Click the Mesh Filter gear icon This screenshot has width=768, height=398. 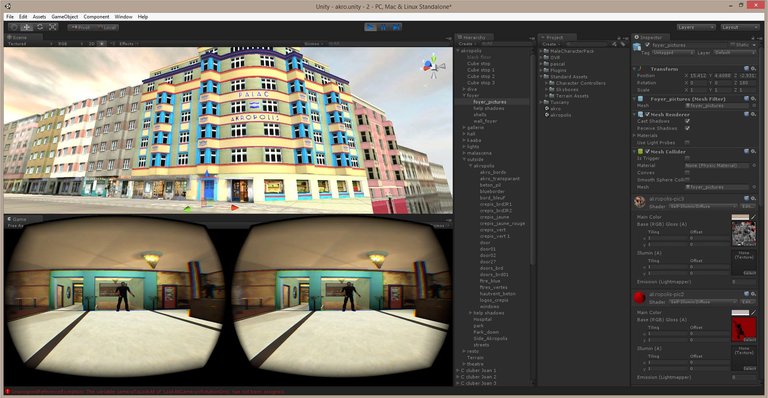click(753, 98)
